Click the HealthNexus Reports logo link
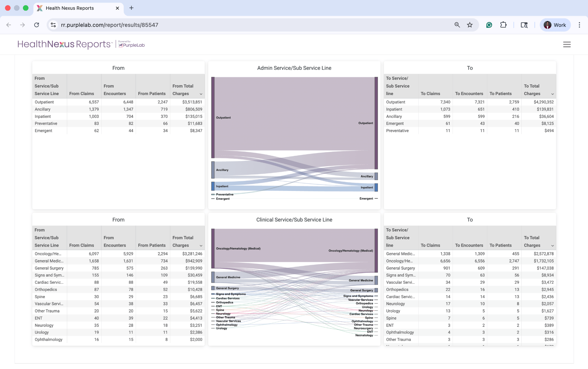The width and height of the screenshot is (588, 369). 64,44
